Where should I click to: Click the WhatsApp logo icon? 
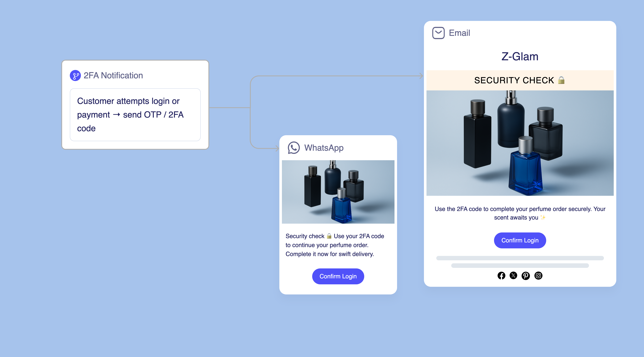pos(294,148)
